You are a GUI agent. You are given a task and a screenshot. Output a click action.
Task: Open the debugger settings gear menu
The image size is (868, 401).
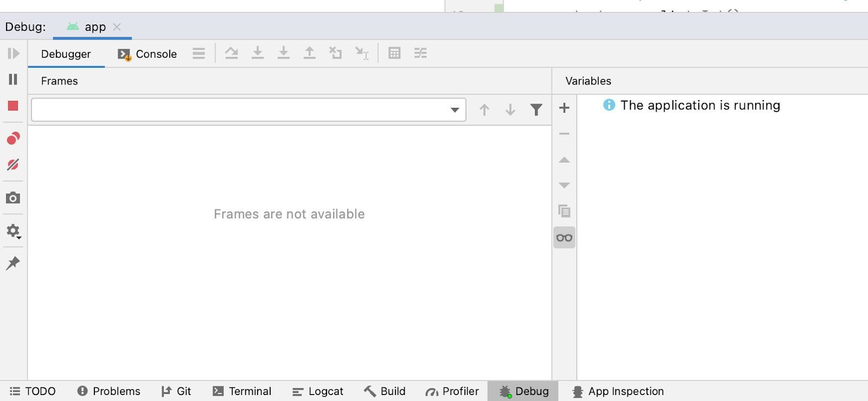point(14,231)
